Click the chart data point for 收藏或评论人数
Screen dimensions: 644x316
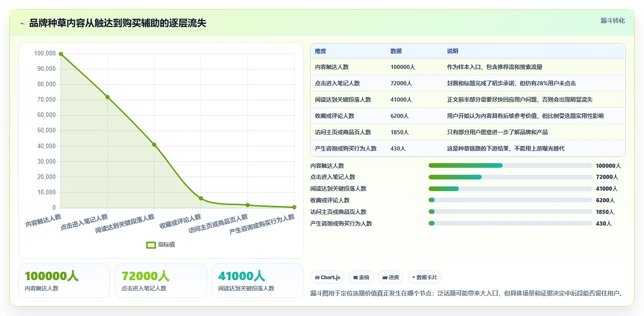click(x=201, y=198)
